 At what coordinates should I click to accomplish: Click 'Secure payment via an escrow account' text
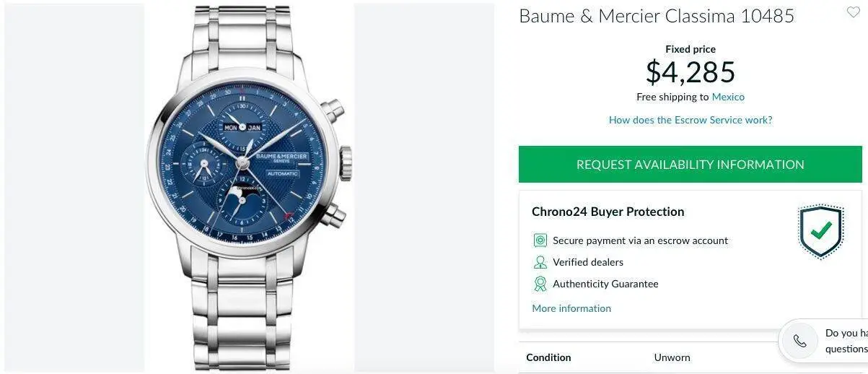point(641,240)
